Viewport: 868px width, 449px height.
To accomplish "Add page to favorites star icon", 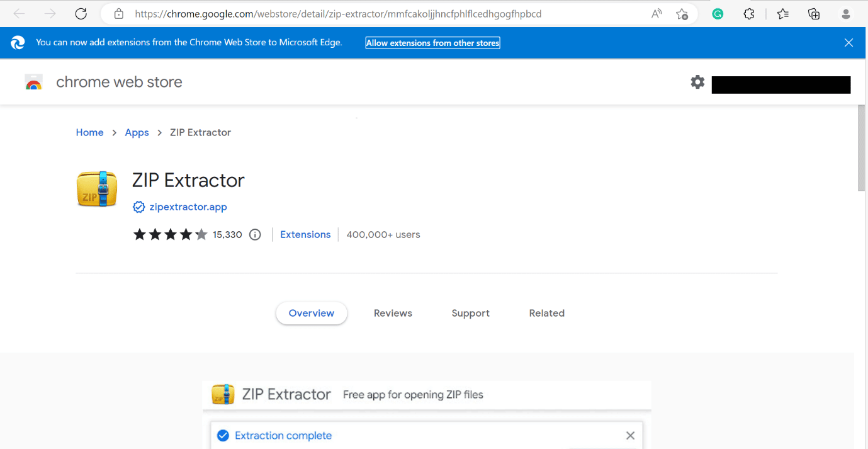I will coord(682,14).
